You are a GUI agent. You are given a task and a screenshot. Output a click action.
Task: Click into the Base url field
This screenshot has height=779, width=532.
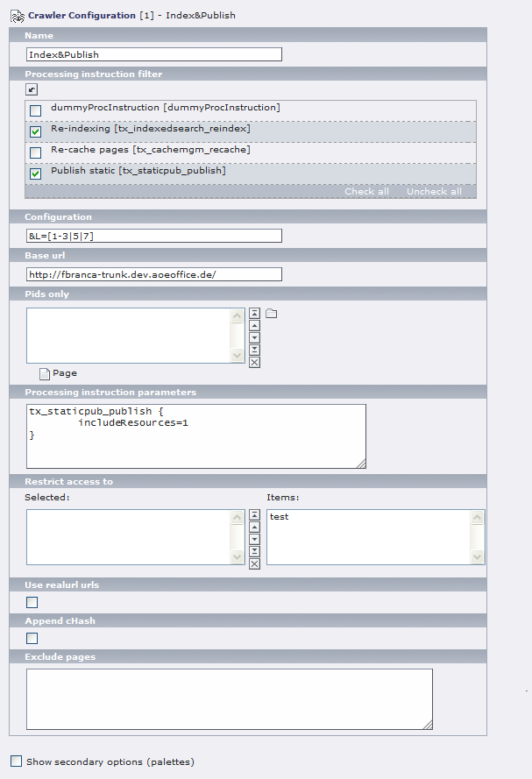153,274
